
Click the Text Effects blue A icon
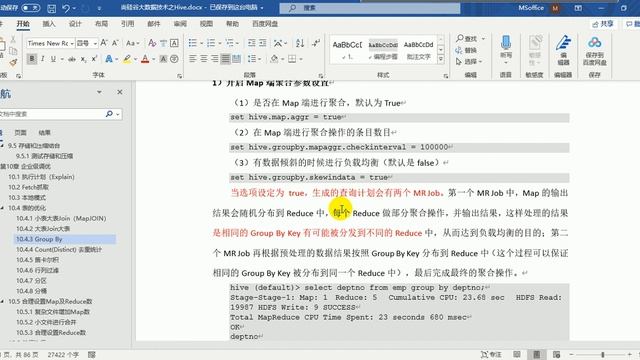coord(109,59)
